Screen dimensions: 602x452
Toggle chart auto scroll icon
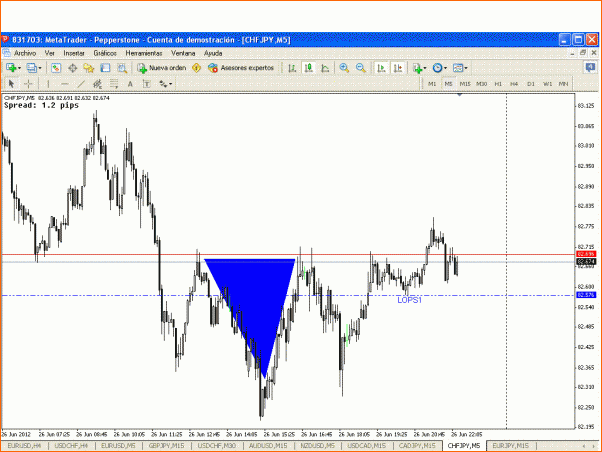381,68
